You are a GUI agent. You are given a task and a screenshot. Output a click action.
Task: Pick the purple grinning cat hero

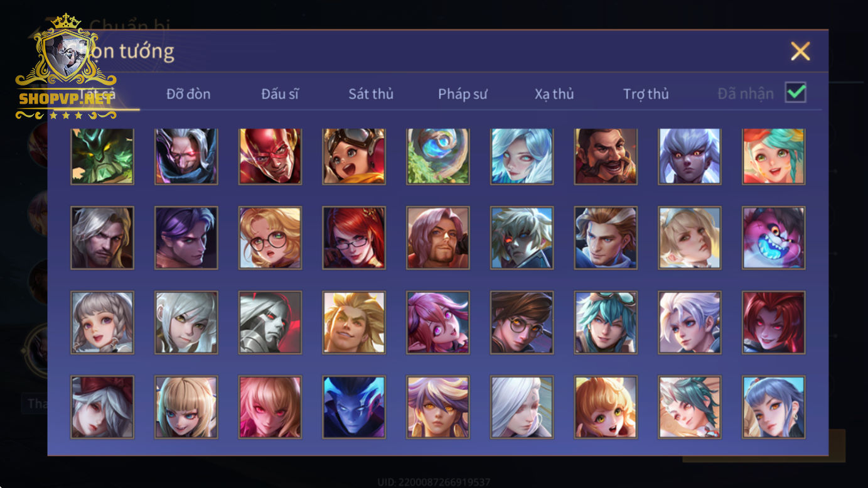pos(774,238)
